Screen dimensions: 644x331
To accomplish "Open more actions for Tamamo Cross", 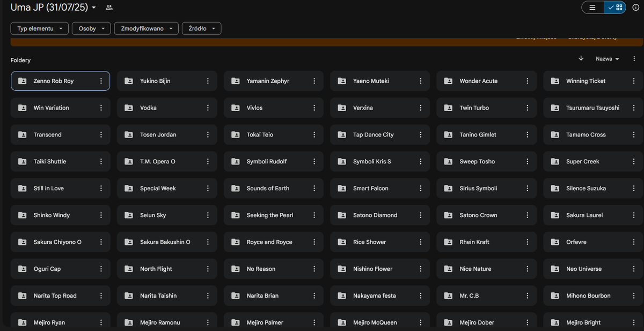I will point(634,135).
